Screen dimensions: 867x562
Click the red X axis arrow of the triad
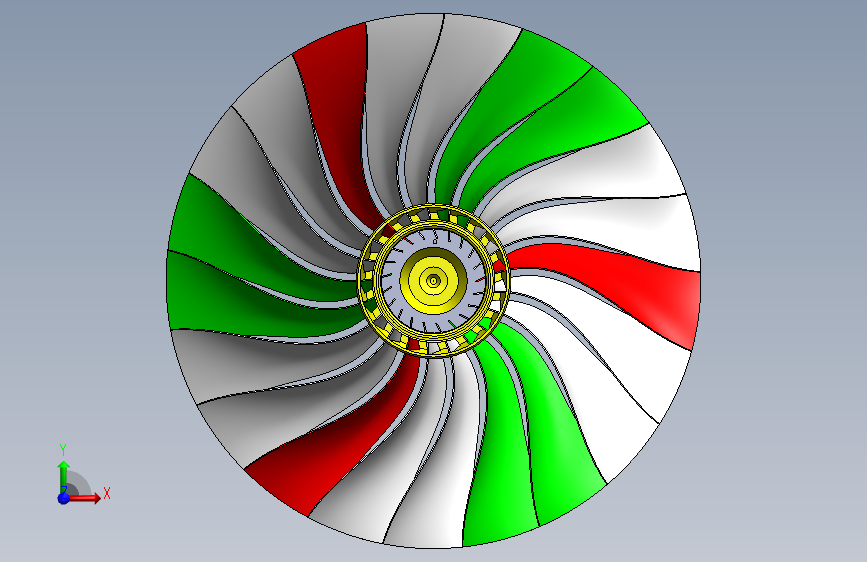84,497
